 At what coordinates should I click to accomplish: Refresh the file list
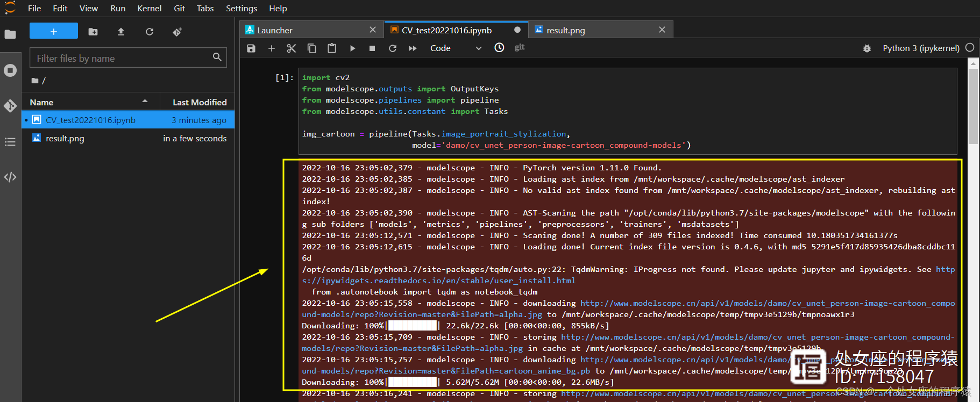[150, 32]
